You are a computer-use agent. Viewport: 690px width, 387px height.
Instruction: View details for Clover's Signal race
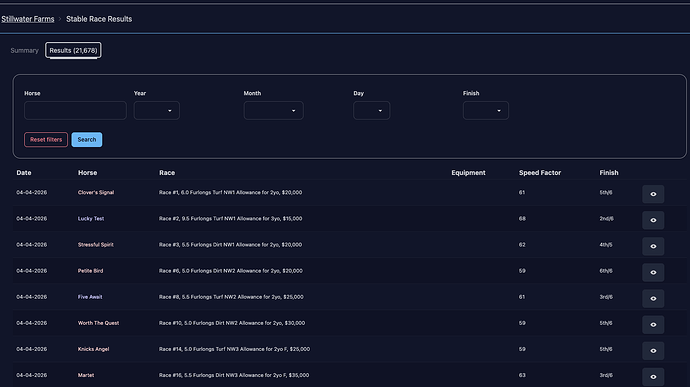pyautogui.click(x=653, y=194)
